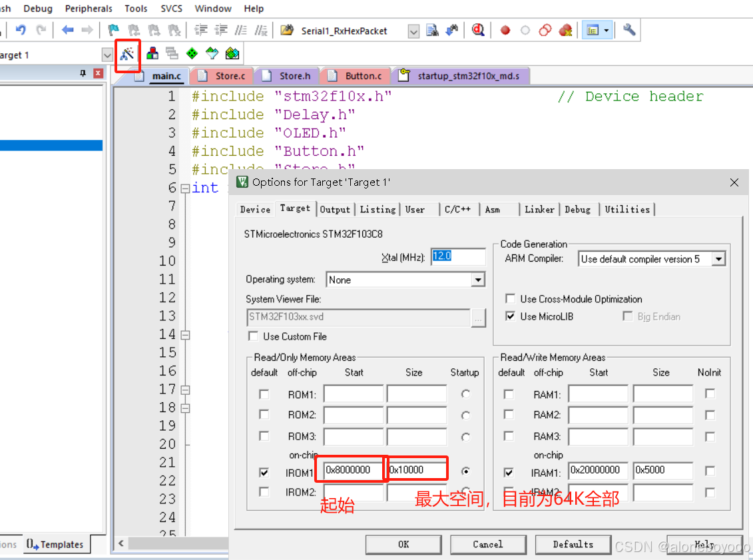Toggle IRAM1 default checkbox
This screenshot has width=753, height=560.
tap(509, 473)
